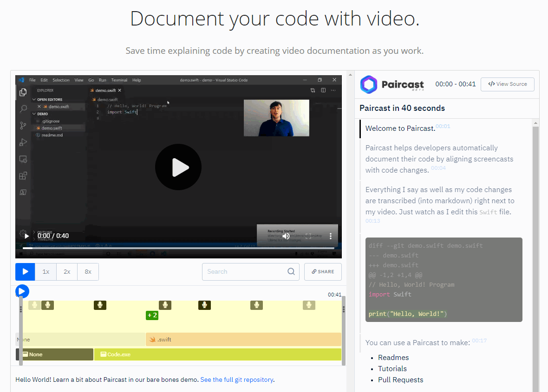This screenshot has width=548, height=392.
Task: Open the Run menu in the video's VS Code
Action: 102,80
